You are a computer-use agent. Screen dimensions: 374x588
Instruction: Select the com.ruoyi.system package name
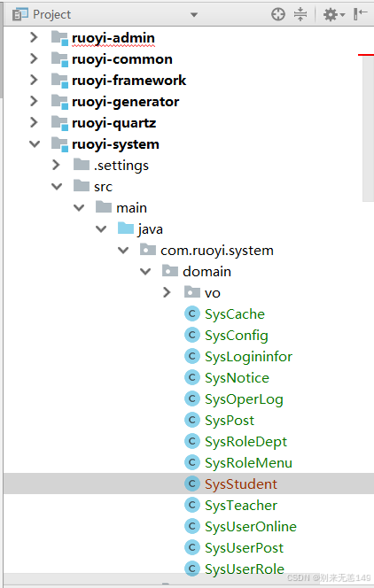click(x=217, y=251)
